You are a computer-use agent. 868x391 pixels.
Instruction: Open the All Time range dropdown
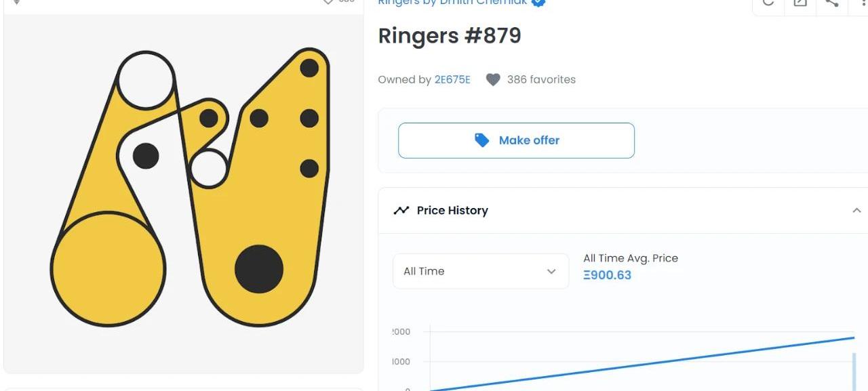tap(481, 271)
